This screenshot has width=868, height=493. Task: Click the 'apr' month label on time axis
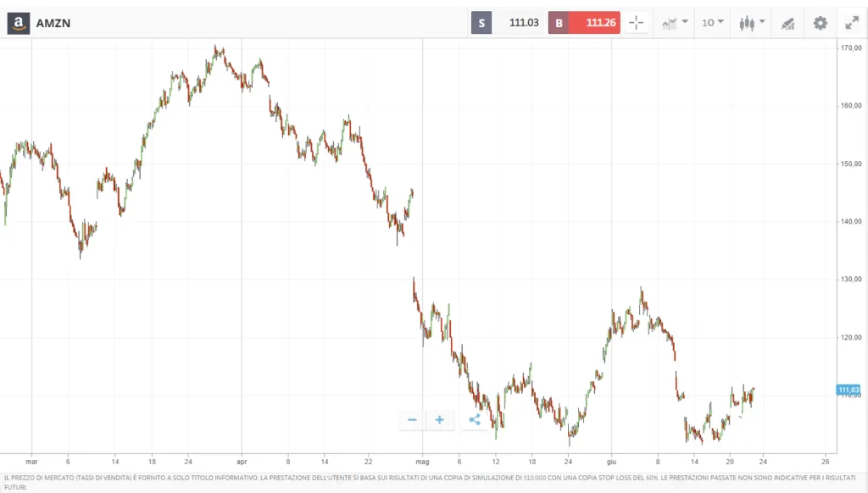click(x=242, y=462)
